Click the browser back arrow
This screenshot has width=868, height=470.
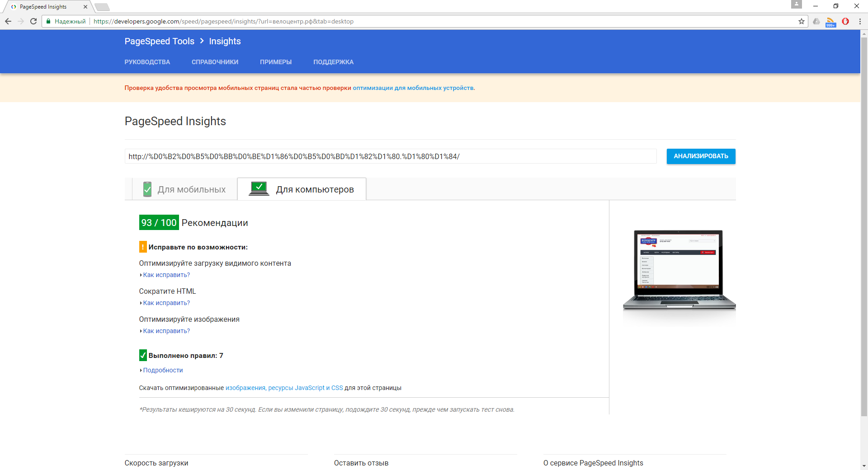coord(8,21)
